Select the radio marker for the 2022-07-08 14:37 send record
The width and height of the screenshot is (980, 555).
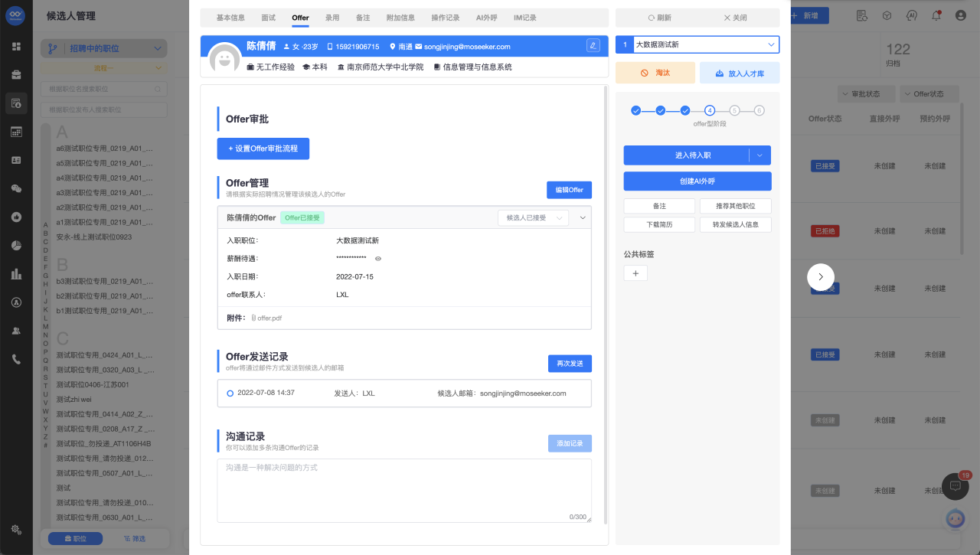(x=230, y=393)
